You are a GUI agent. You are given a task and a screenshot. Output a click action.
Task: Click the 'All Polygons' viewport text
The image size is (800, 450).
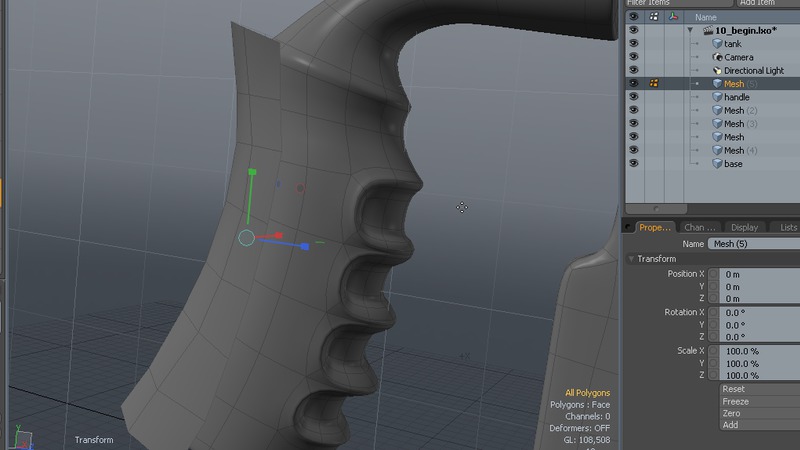(587, 393)
